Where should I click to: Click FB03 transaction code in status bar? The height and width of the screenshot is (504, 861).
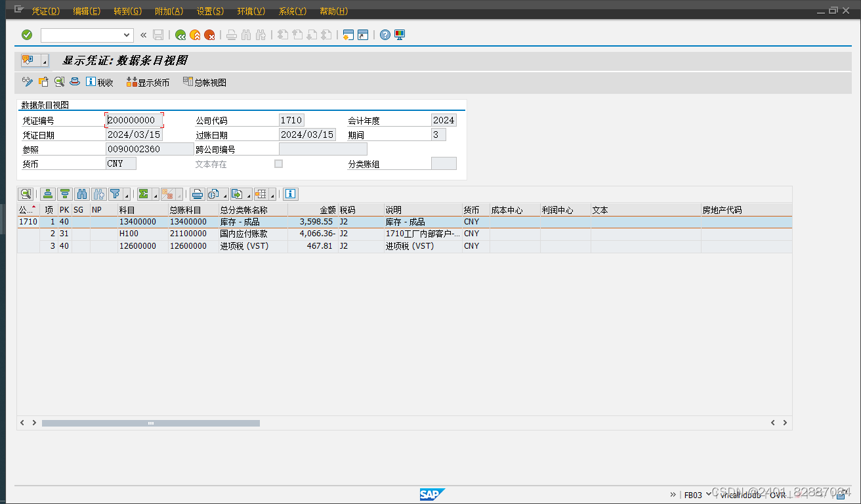693,495
